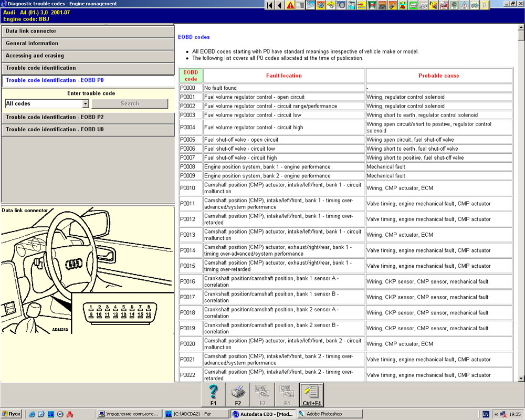Expand the Accessing and erasing section

pos(87,56)
